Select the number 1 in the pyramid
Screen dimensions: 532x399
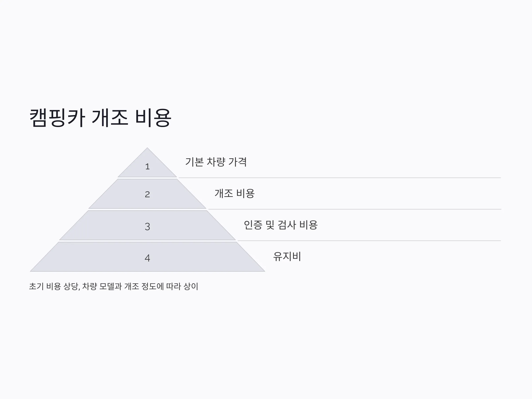click(x=147, y=166)
